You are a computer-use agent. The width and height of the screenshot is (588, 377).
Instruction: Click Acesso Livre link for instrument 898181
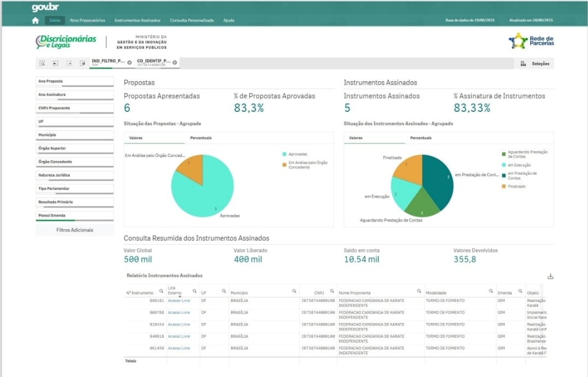pyautogui.click(x=179, y=301)
